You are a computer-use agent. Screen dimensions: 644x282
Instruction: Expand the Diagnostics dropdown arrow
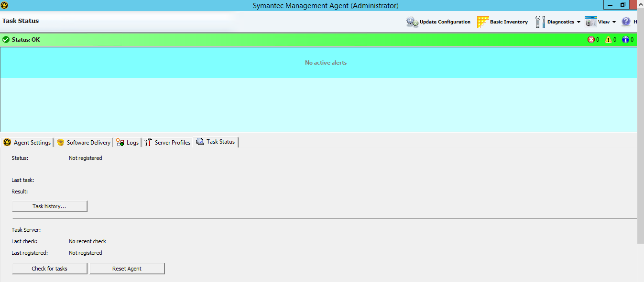click(579, 22)
